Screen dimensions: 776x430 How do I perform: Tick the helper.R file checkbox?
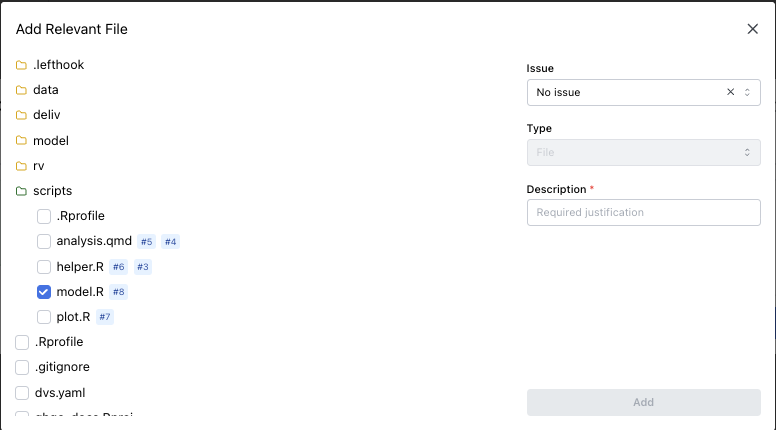tap(44, 267)
